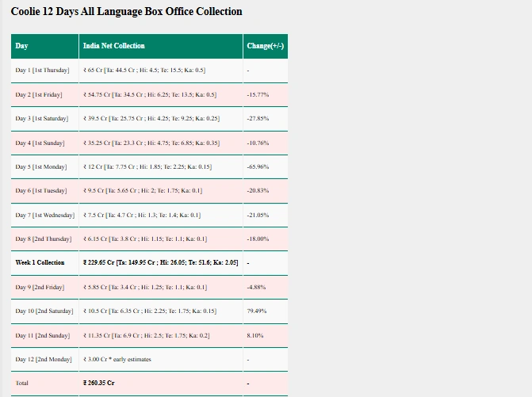Click the India Net Collection column header
This screenshot has height=397, width=532.
click(114, 46)
